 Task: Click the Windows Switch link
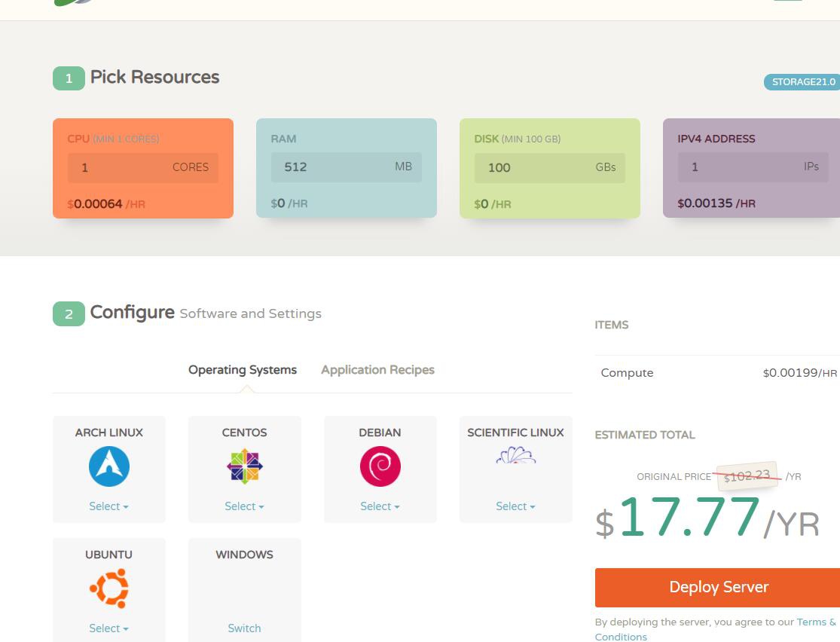pyautogui.click(x=244, y=628)
